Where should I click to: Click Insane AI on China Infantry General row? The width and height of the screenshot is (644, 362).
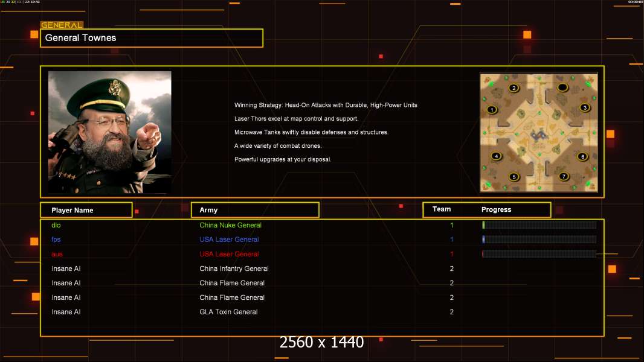pyautogui.click(x=66, y=268)
